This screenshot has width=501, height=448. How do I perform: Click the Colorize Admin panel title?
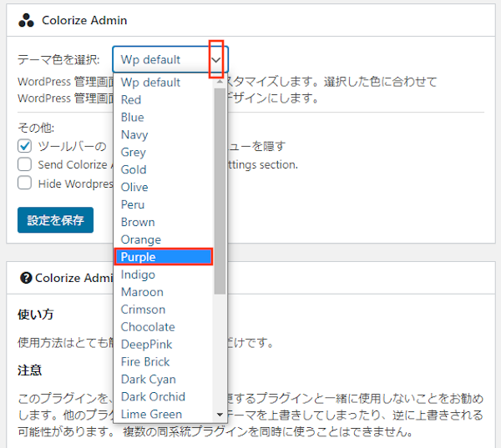click(84, 20)
